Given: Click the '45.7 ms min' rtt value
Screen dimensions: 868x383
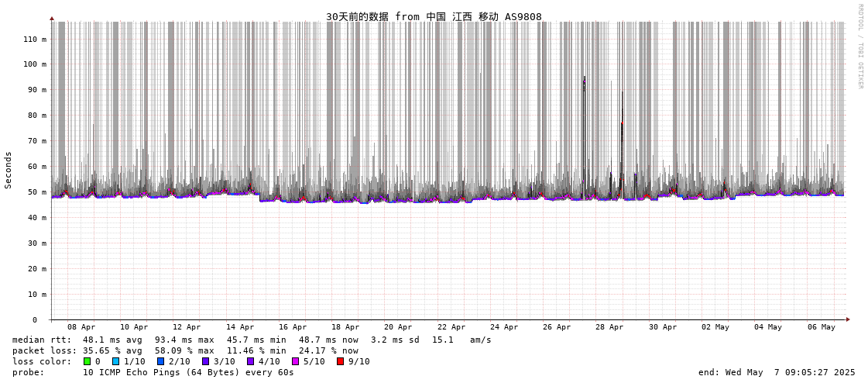Looking at the screenshot, I should [x=256, y=340].
